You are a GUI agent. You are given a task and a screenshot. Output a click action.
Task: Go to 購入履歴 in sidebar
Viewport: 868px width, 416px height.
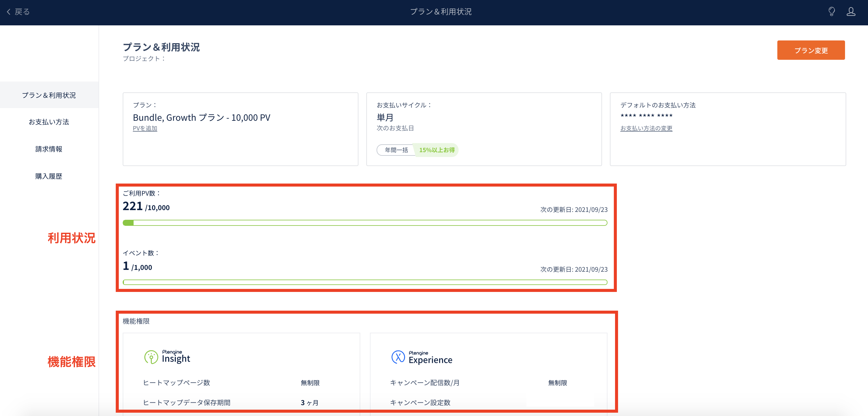pyautogui.click(x=49, y=176)
